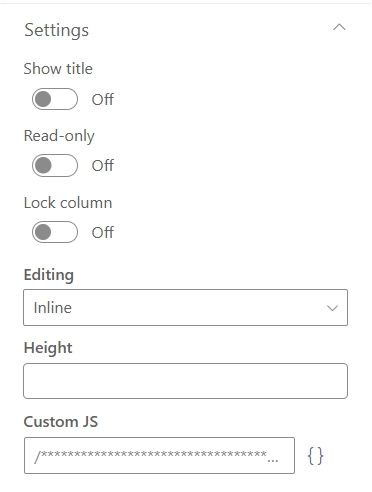Screen dimensions: 372x492
Task: Click the Height field label
Action: (x=48, y=348)
